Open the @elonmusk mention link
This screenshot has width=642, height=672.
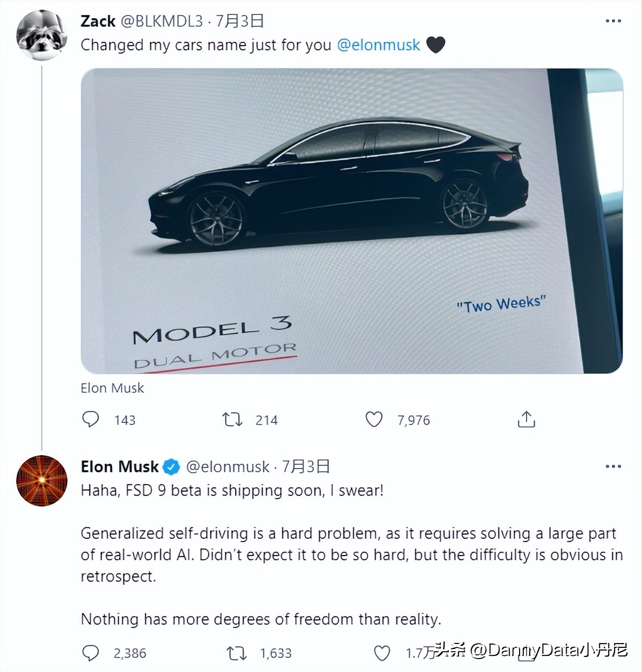click(378, 45)
